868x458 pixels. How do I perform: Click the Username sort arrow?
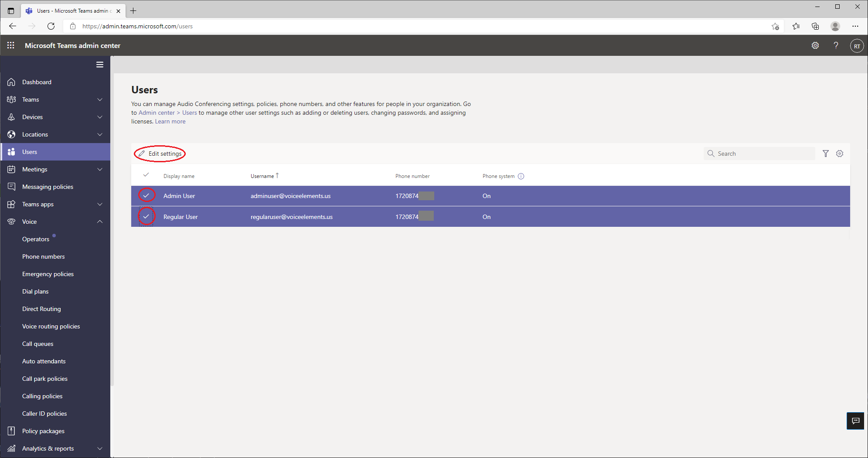[x=277, y=176]
